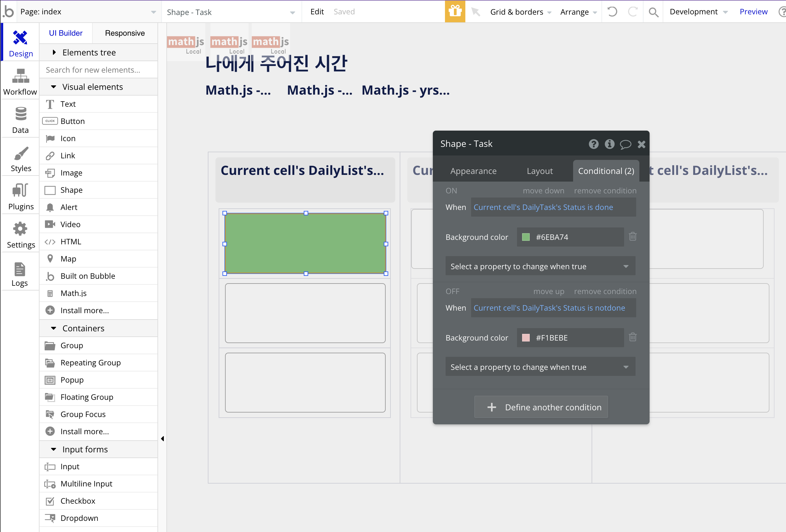The height and width of the screenshot is (532, 786).
Task: Switch to the Responsive tab
Action: pos(124,33)
